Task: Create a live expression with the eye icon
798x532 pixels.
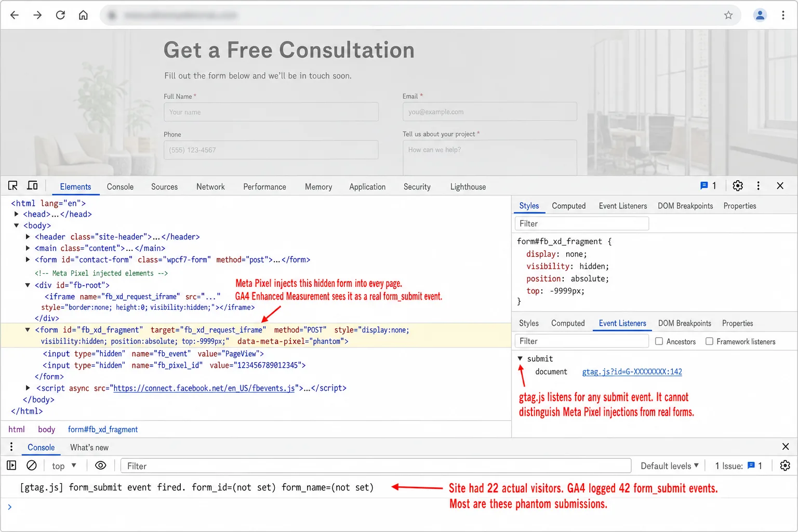Action: tap(101, 465)
